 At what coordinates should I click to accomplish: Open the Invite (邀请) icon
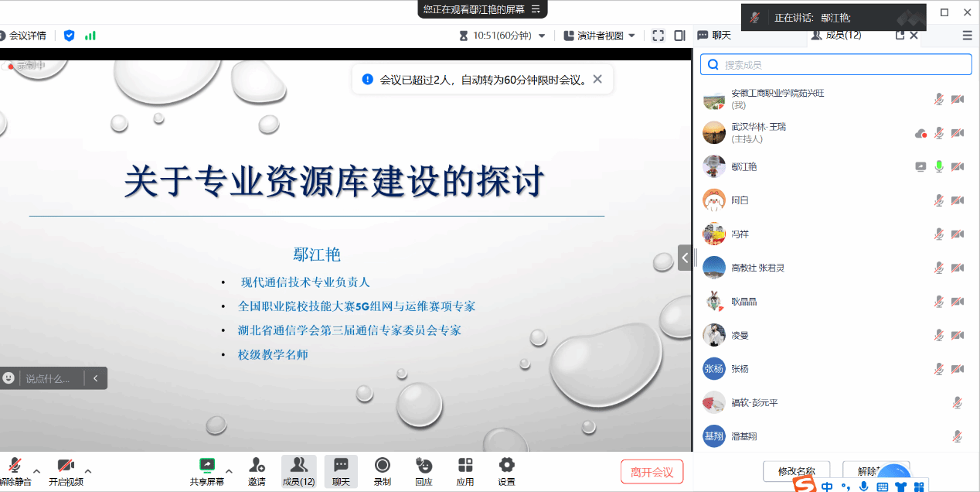point(257,466)
